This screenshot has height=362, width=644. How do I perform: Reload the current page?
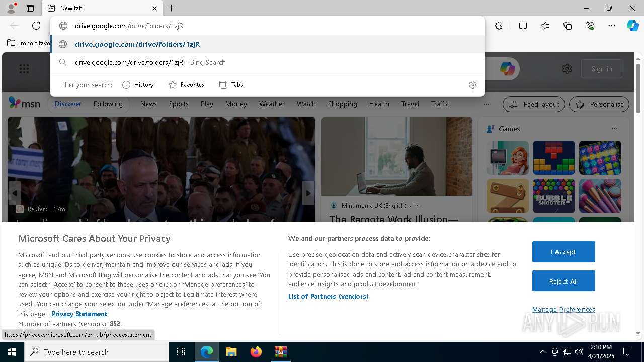[x=36, y=26]
